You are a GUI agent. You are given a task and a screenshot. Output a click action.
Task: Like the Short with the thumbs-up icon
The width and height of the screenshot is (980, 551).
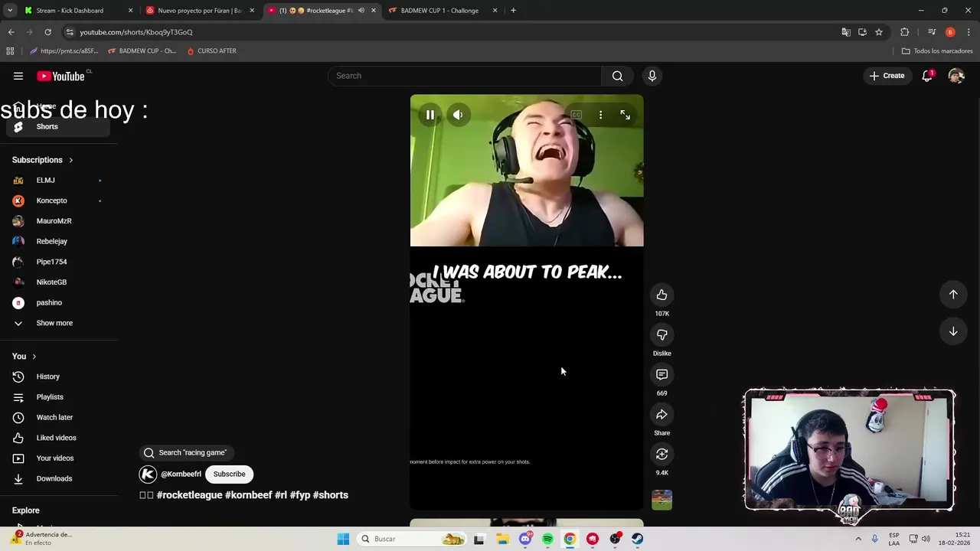click(661, 295)
